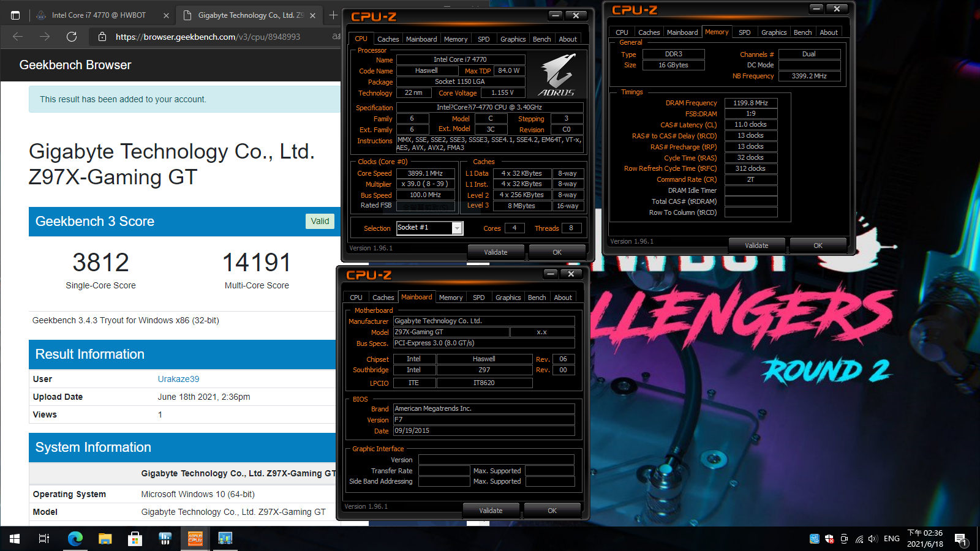
Task: Click the site lock icon in address bar
Action: tap(102, 37)
